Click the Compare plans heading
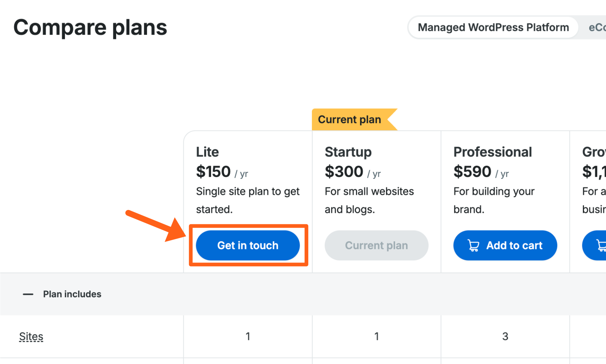 [x=90, y=28]
